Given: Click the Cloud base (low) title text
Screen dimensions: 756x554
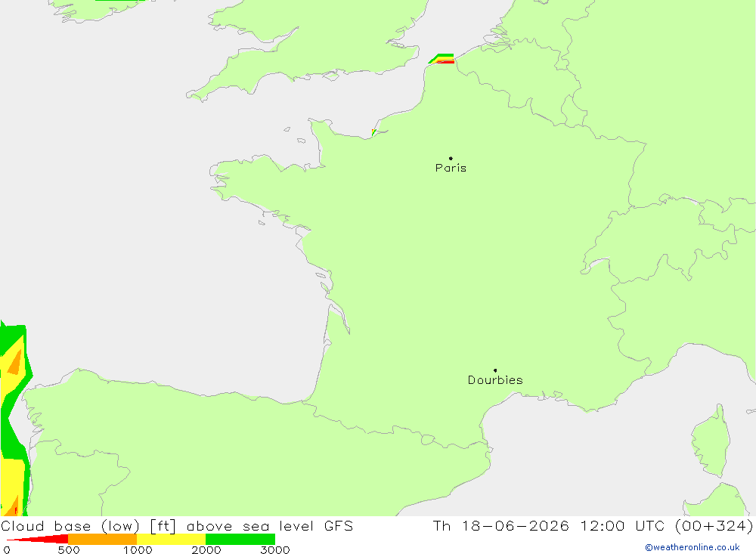Looking at the screenshot, I should pyautogui.click(x=70, y=526).
